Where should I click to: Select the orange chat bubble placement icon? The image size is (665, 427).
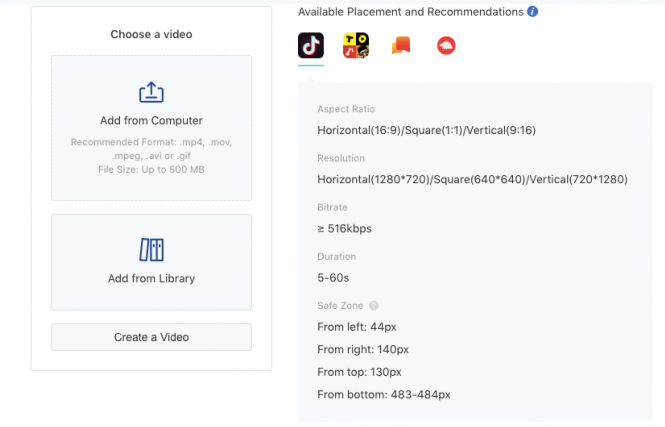pyautogui.click(x=401, y=46)
